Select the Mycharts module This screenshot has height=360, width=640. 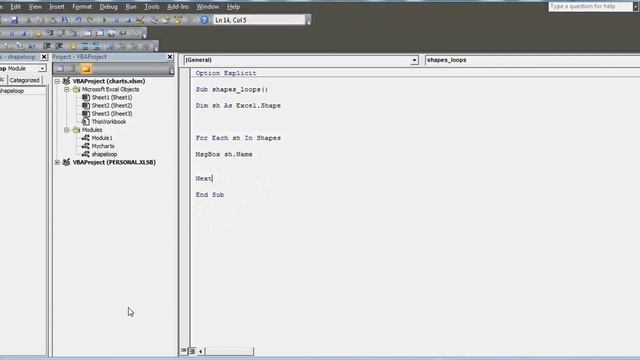[103, 146]
